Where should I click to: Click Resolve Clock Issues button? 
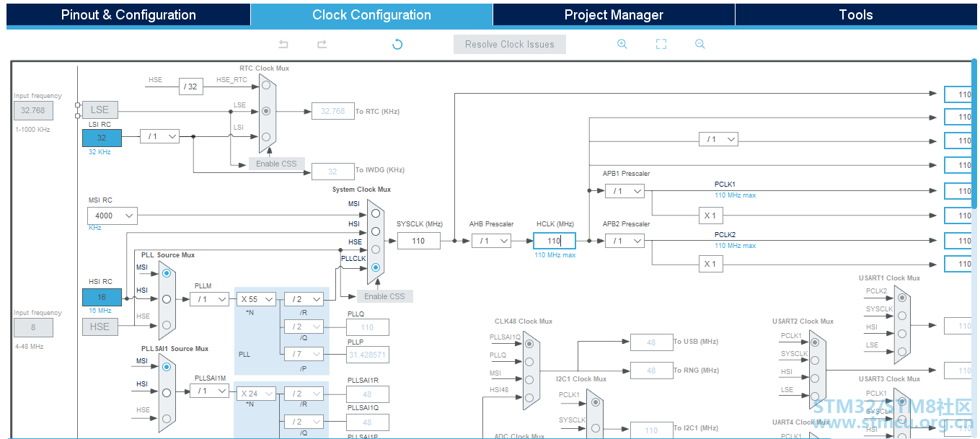(510, 44)
